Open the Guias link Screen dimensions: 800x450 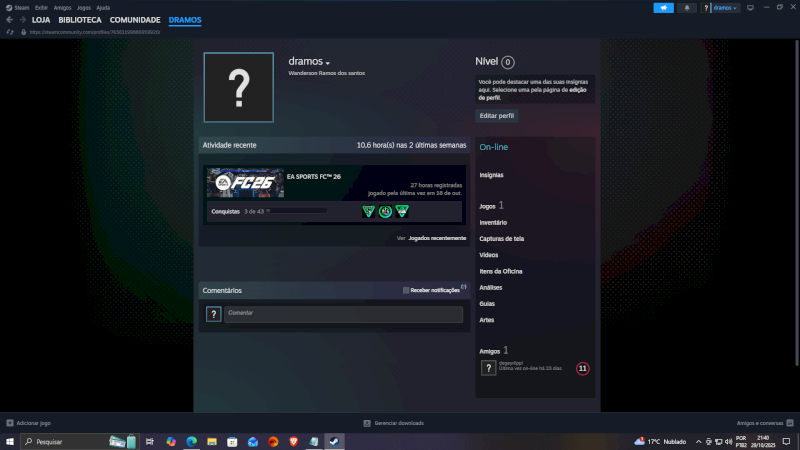tap(487, 304)
